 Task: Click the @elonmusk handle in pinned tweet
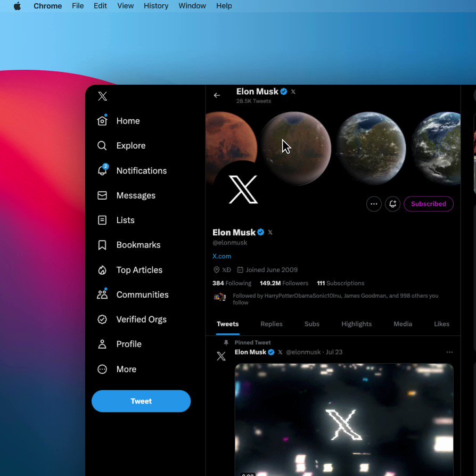[x=303, y=352]
